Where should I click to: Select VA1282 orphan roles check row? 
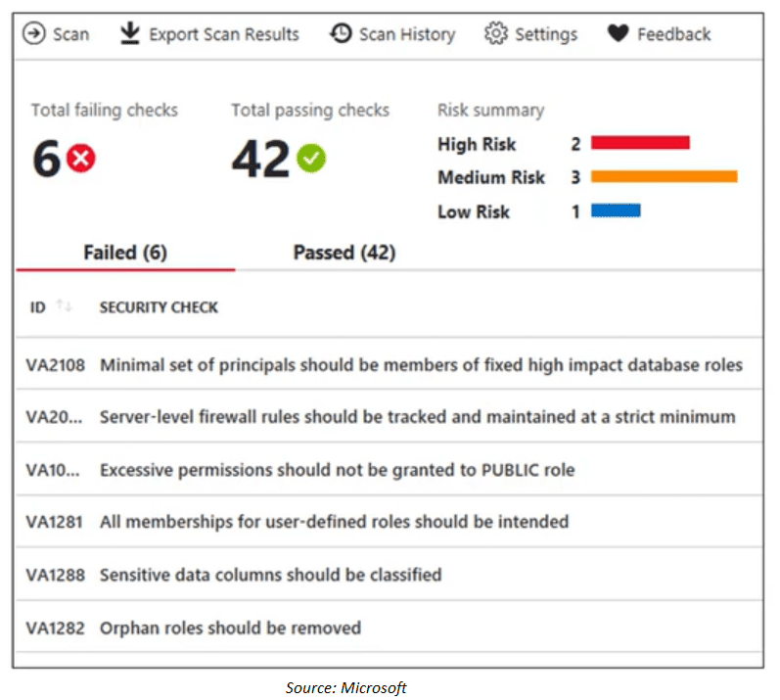(x=230, y=628)
